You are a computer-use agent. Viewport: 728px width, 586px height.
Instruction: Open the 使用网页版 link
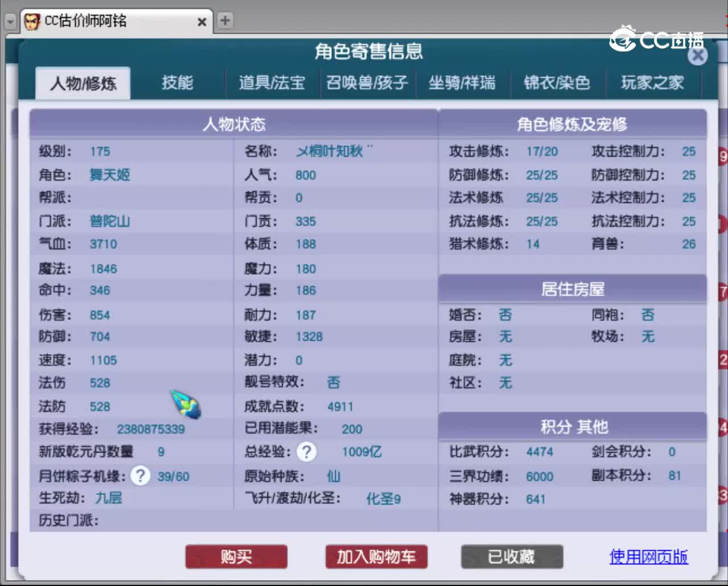coord(648,556)
